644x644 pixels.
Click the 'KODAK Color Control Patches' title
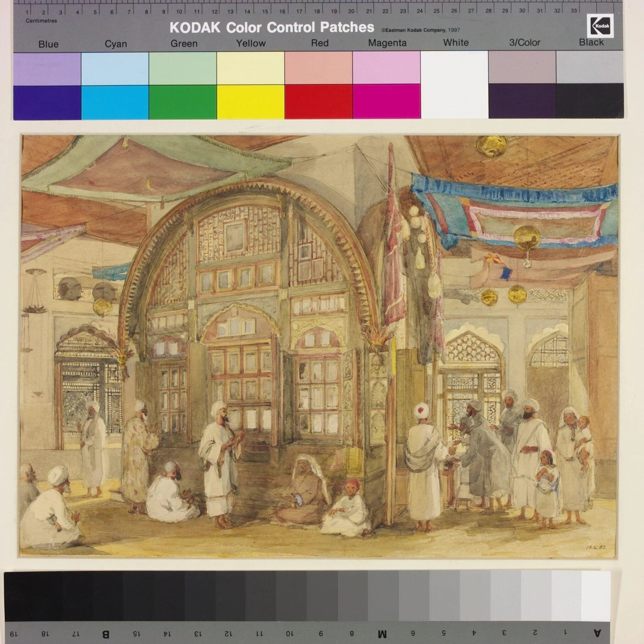click(x=272, y=27)
